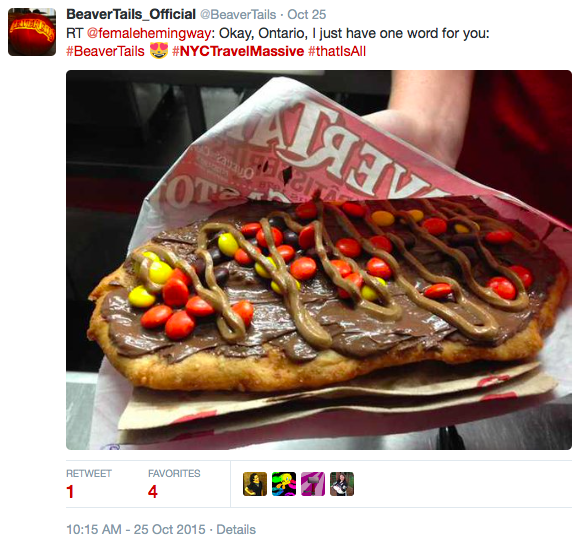
Task: Open the Details link
Action: click(236, 529)
